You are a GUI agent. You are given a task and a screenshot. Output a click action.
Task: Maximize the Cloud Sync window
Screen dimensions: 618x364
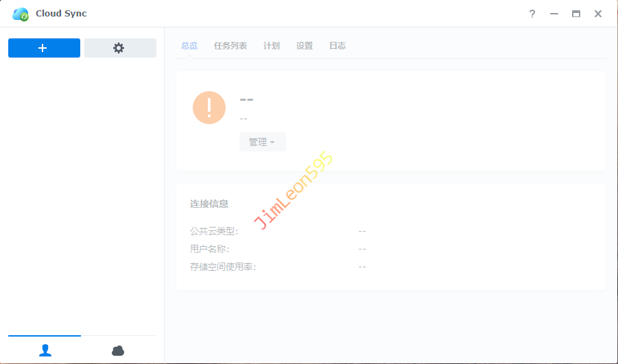point(576,14)
